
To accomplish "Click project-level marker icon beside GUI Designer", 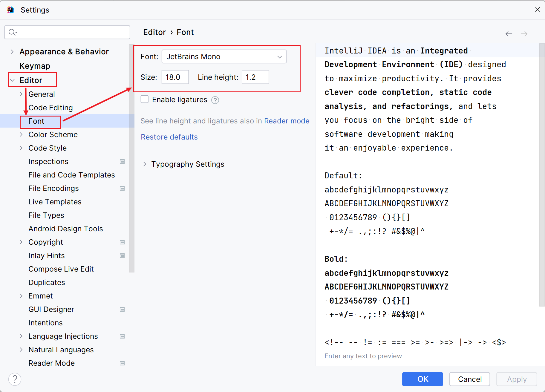I will 122,309.
